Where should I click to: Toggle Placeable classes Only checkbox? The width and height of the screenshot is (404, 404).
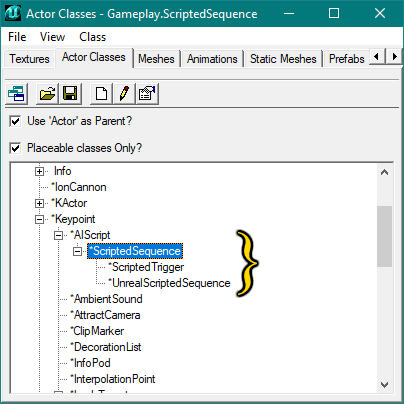pyautogui.click(x=15, y=148)
